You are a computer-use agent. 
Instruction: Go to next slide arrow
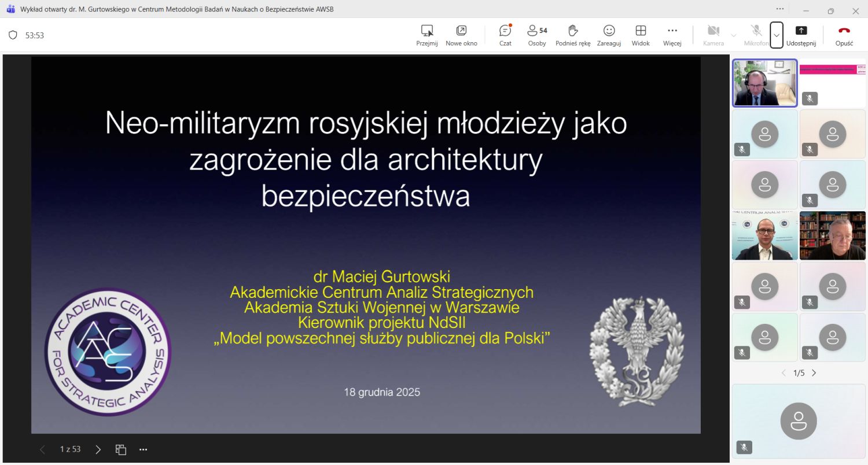pos(98,449)
